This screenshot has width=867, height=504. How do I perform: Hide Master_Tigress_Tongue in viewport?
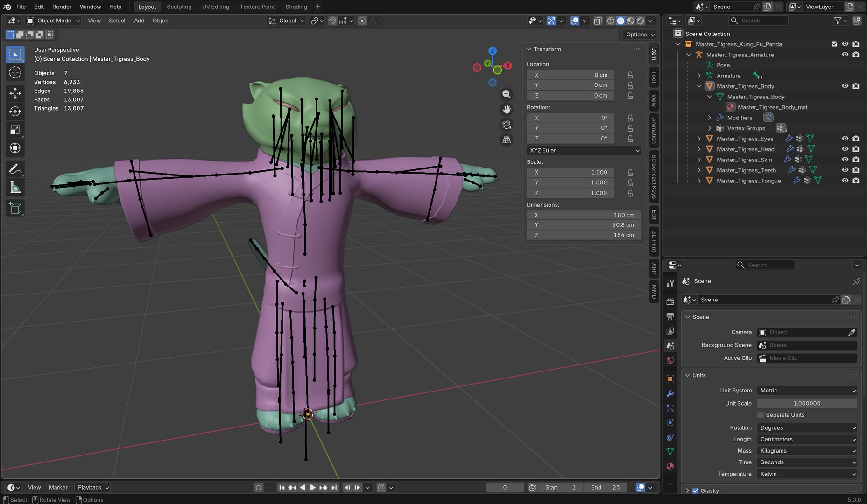845,181
